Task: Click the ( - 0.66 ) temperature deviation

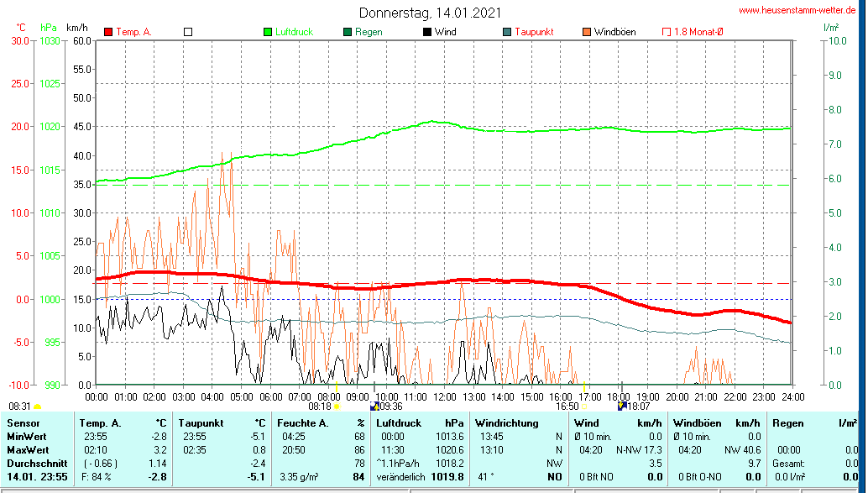Action: [x=100, y=463]
